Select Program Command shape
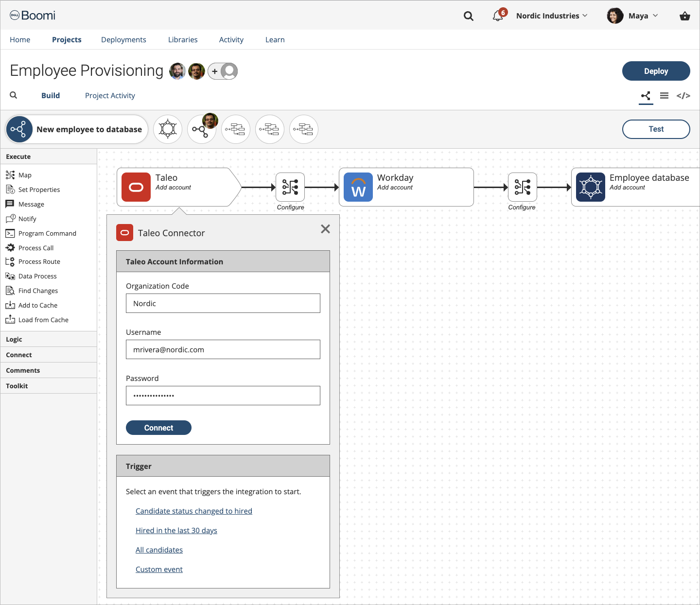Screen dimensions: 700x605 41,233
